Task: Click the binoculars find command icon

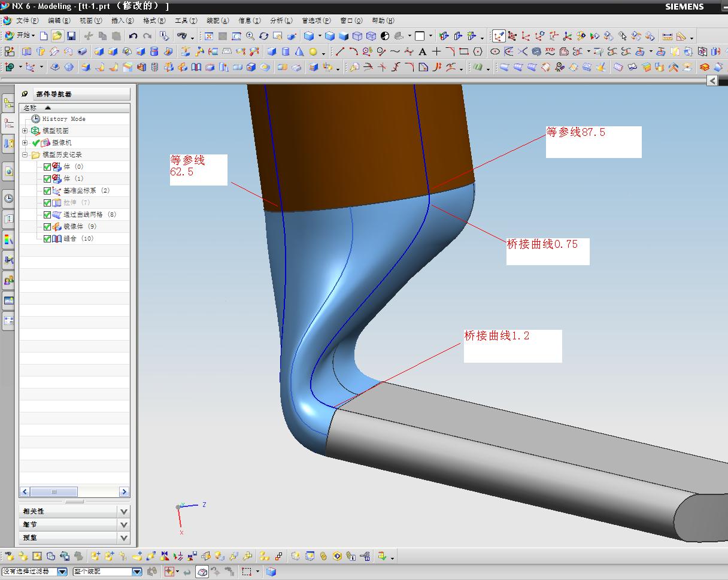Action: 182,36
